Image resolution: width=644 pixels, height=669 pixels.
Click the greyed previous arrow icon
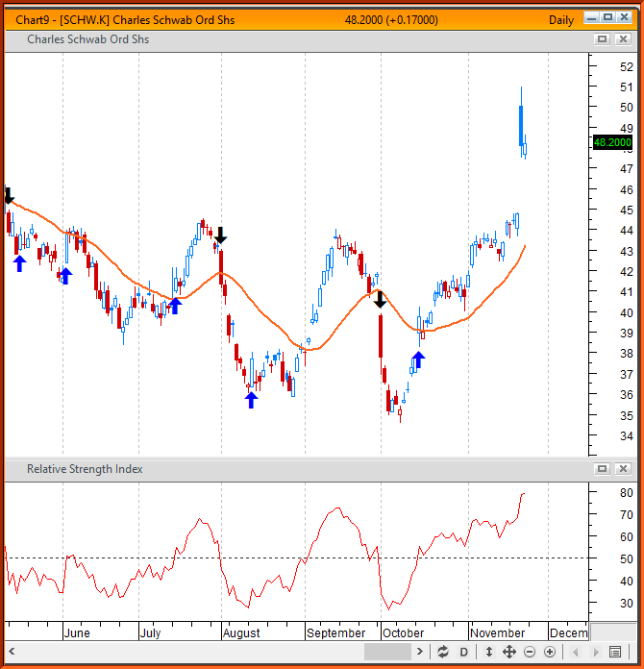pyautogui.click(x=576, y=652)
